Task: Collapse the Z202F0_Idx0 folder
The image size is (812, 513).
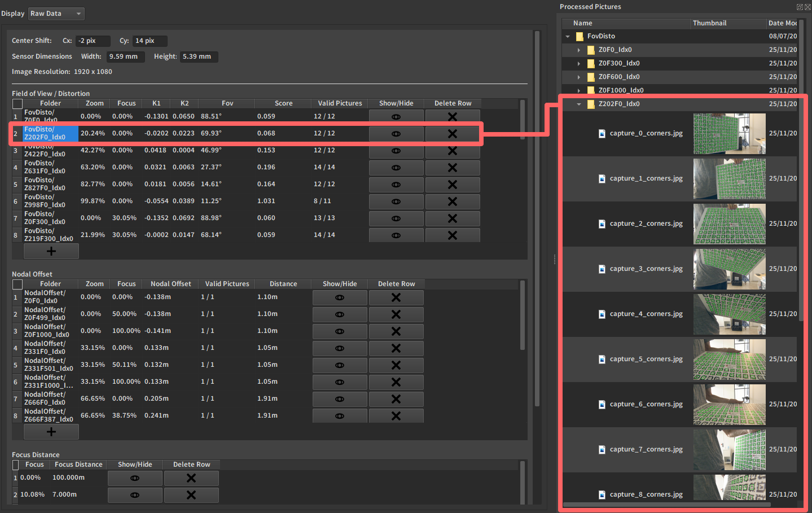Action: coord(579,104)
